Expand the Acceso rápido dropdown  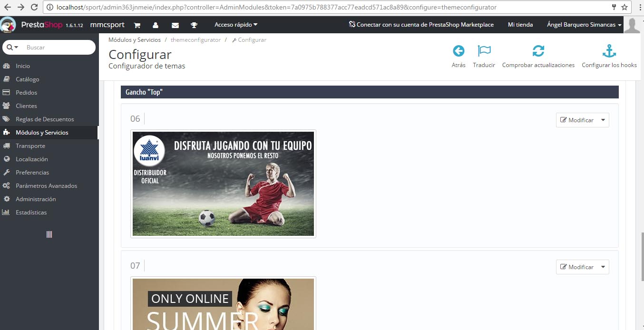tap(236, 25)
